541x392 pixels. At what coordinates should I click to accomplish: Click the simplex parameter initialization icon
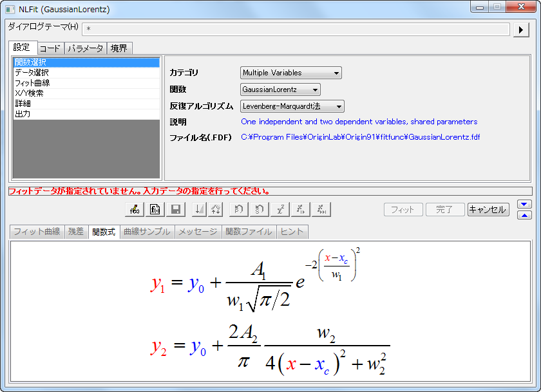[x=199, y=209]
